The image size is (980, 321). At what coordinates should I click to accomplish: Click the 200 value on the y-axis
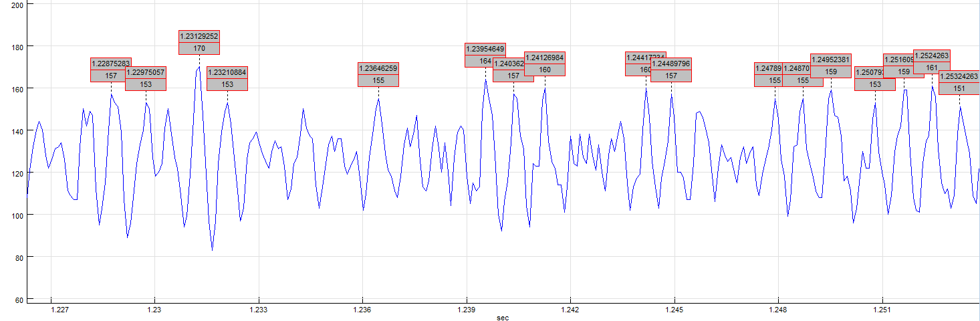(17, 5)
